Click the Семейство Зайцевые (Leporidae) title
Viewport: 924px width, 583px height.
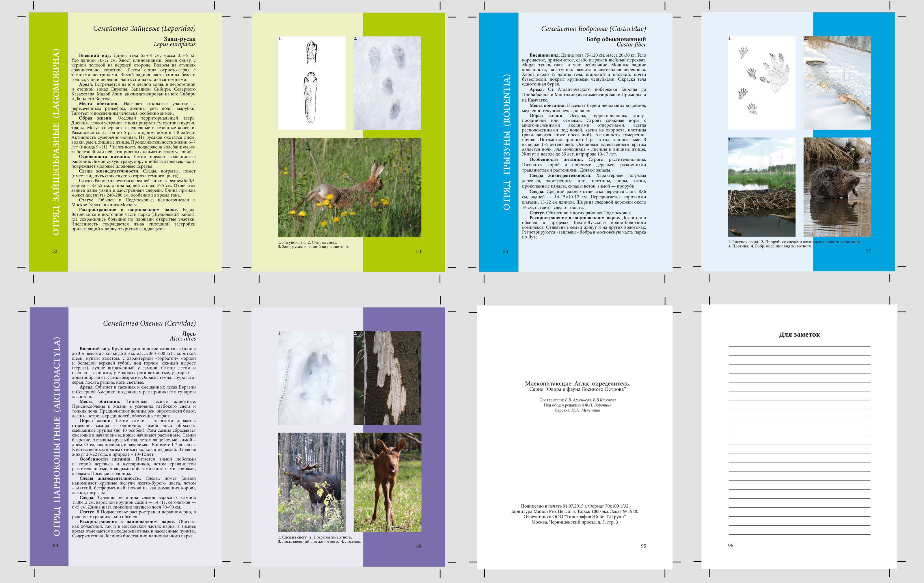[x=144, y=28]
